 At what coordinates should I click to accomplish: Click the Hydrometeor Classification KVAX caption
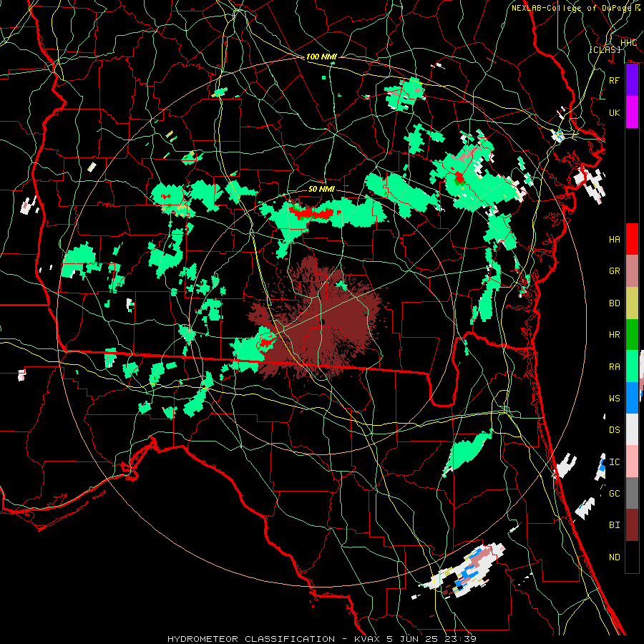tap(322, 639)
